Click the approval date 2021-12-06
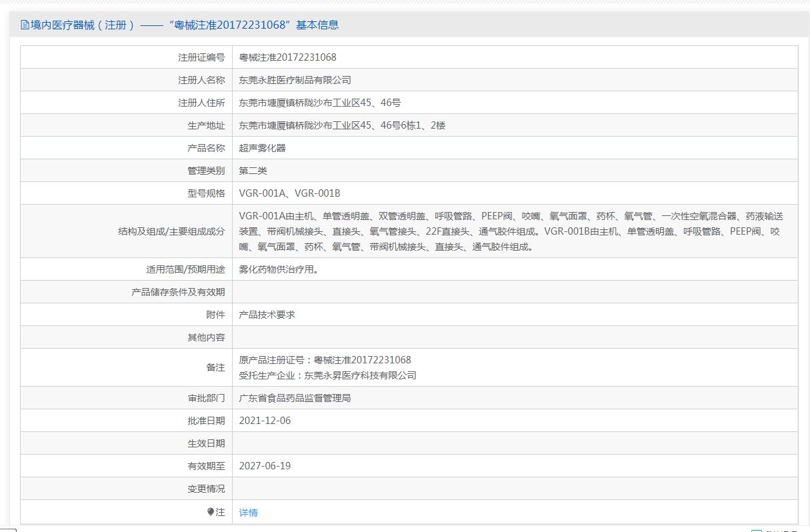810x532 pixels. click(265, 421)
